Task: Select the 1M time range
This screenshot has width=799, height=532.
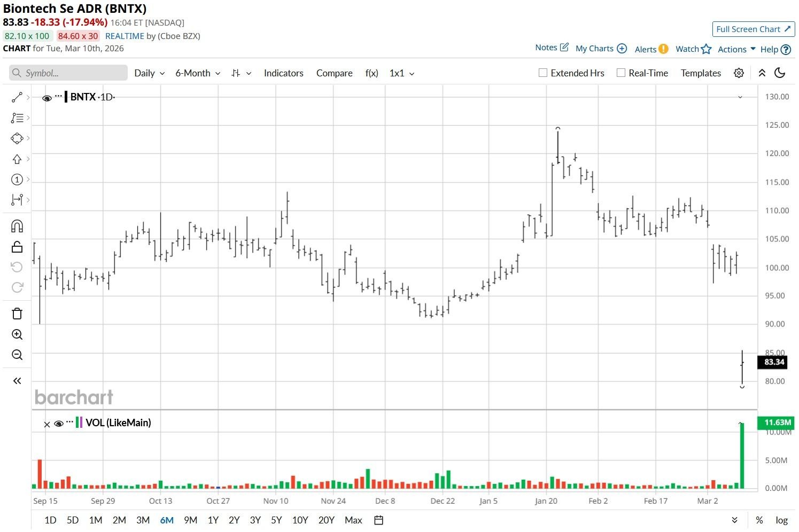Action: tap(96, 520)
